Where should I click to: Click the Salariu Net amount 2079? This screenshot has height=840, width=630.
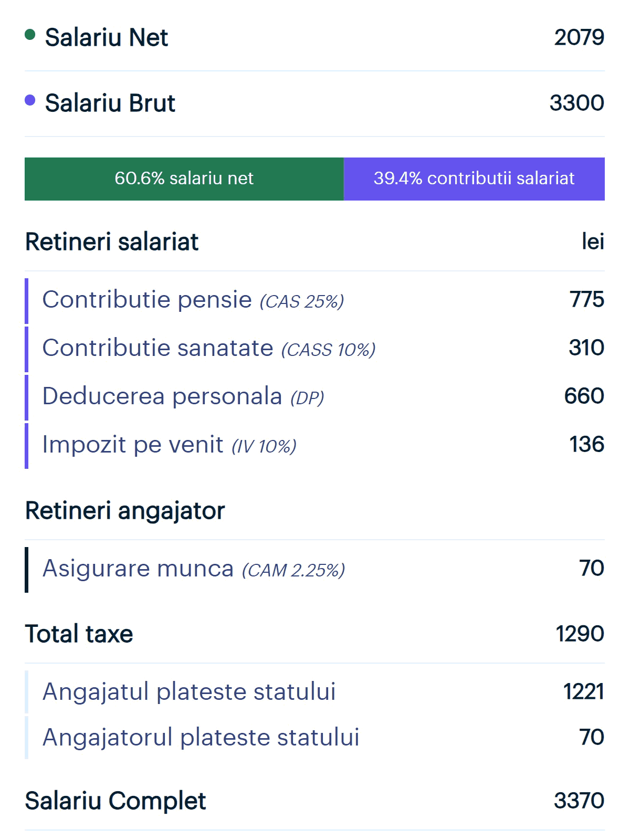click(x=579, y=37)
